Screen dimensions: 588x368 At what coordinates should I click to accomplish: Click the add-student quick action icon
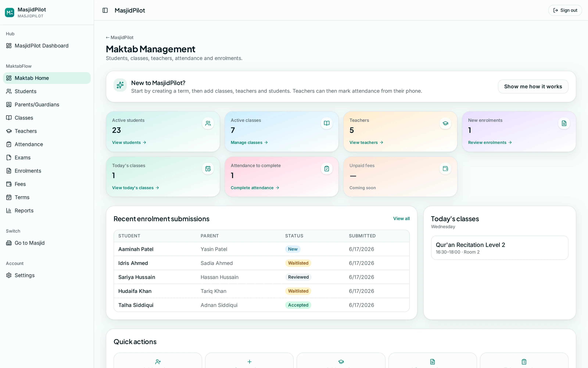click(x=158, y=362)
